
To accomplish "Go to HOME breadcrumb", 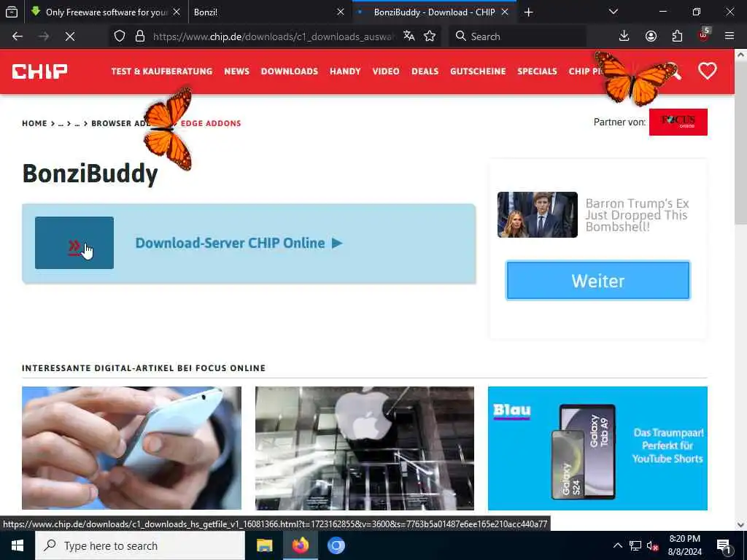I will tap(34, 123).
